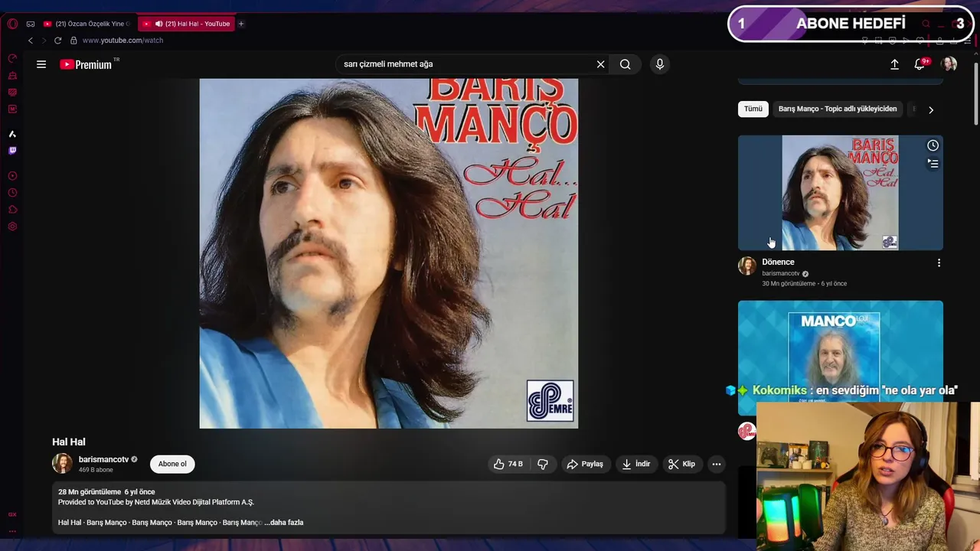Open the sidebar Player icon
The width and height of the screenshot is (980, 551).
12,176
